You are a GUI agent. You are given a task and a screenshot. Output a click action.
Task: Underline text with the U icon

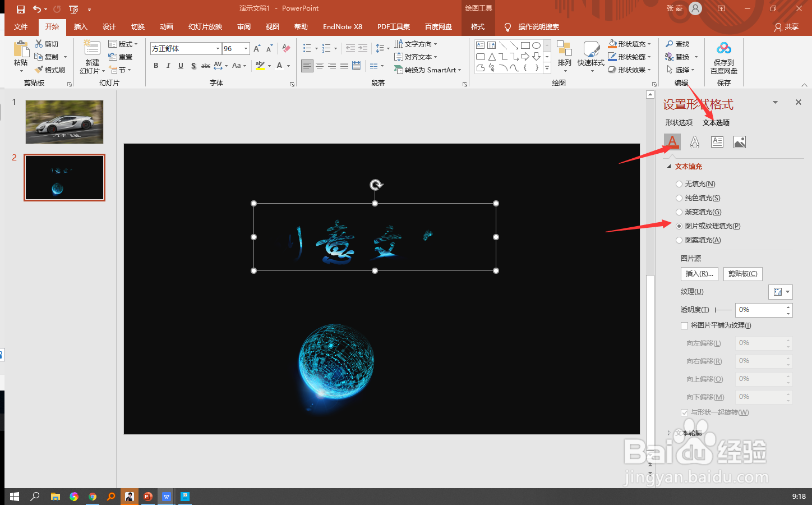point(181,66)
